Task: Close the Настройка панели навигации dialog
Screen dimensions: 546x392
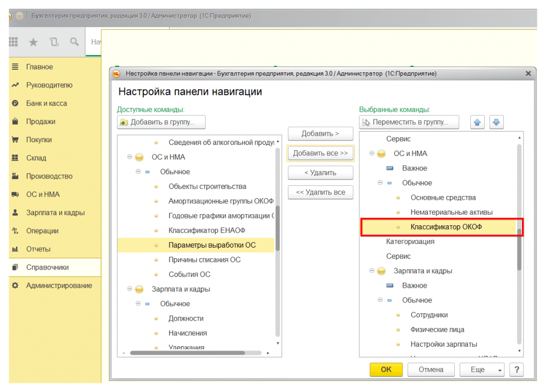Action: pyautogui.click(x=528, y=73)
